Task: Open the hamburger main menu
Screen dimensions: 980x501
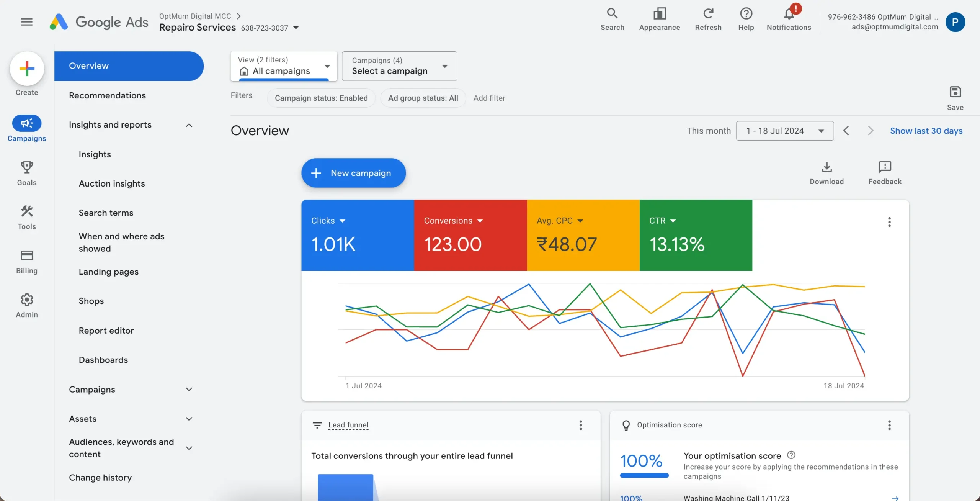Action: 27,22
